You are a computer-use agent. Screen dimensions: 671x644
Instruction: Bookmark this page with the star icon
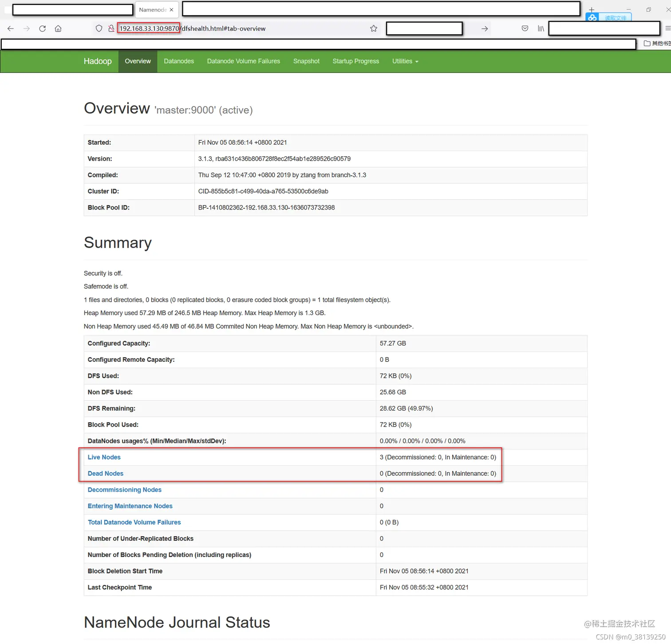[x=374, y=28]
